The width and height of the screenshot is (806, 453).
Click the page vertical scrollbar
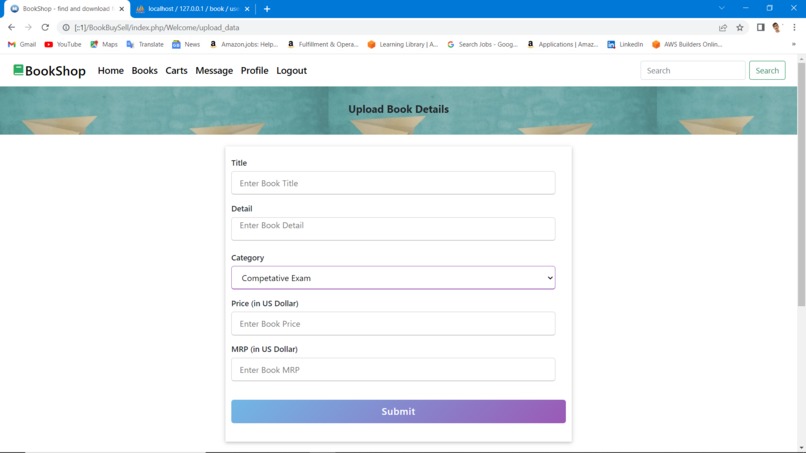801,185
